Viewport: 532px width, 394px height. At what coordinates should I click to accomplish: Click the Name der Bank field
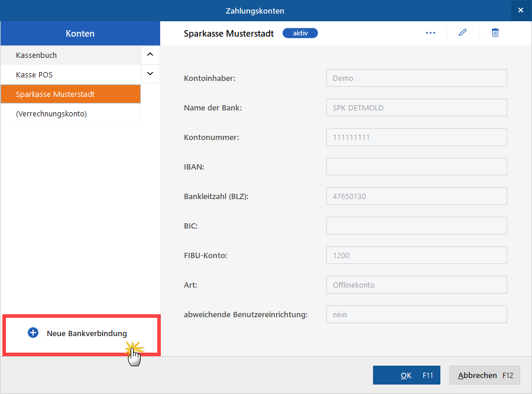tap(416, 108)
